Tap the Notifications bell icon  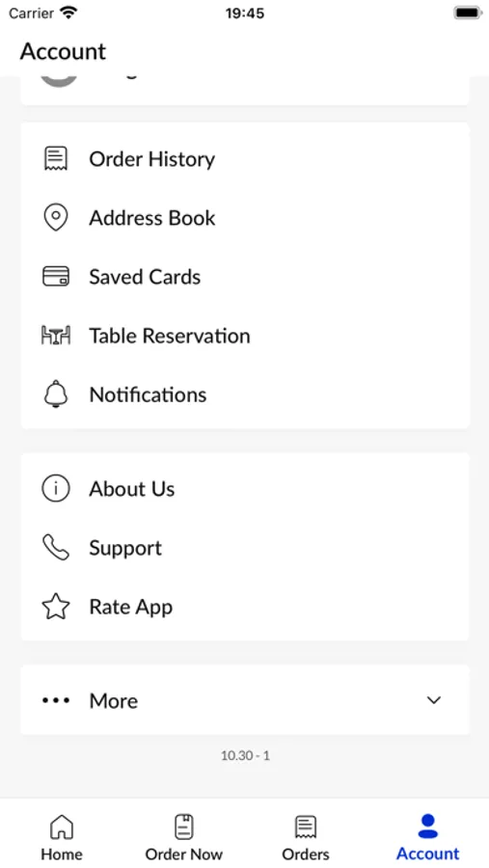(56, 394)
